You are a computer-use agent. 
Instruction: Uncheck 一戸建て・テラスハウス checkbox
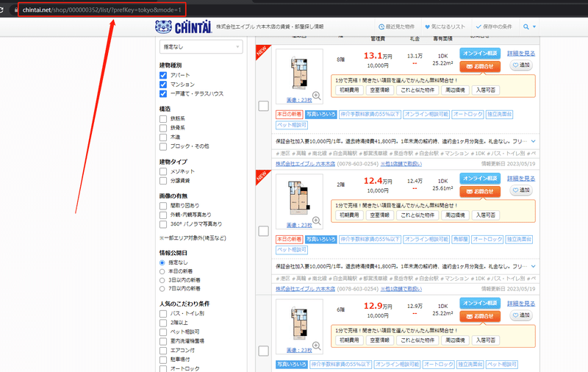(x=163, y=94)
